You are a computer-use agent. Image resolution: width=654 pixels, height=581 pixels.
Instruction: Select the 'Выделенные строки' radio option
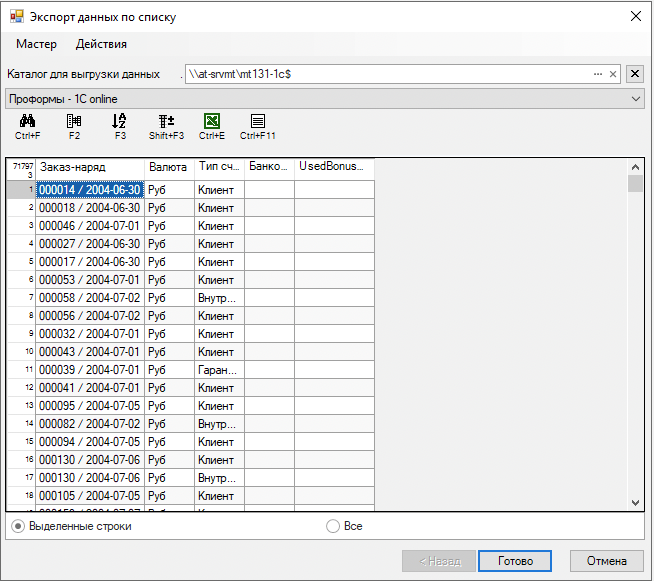pyautogui.click(x=17, y=526)
